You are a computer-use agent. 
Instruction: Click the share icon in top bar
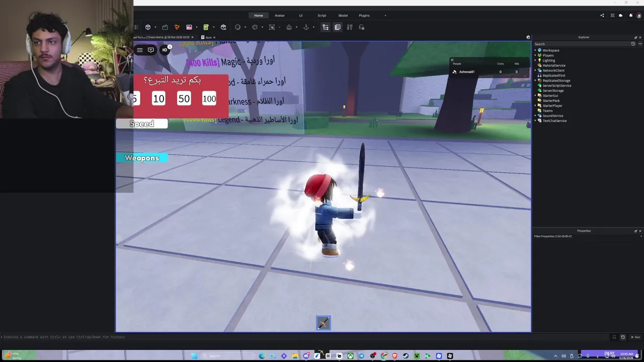coord(602,16)
